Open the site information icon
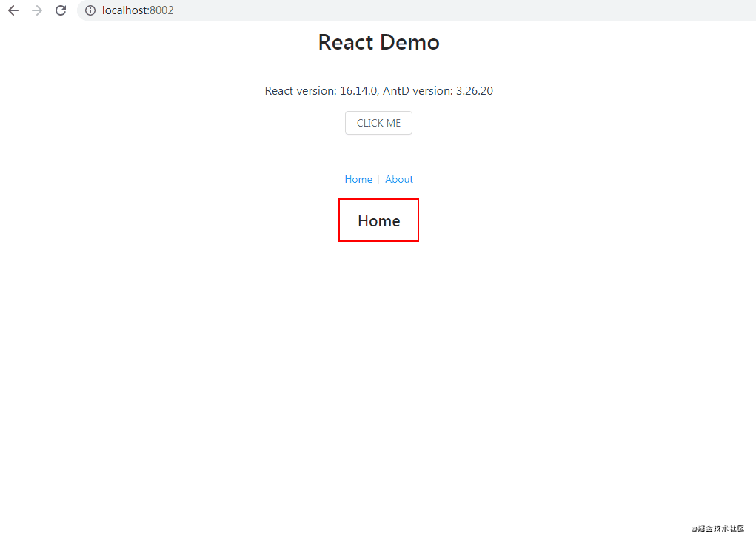Image resolution: width=756 pixels, height=543 pixels. click(x=90, y=10)
